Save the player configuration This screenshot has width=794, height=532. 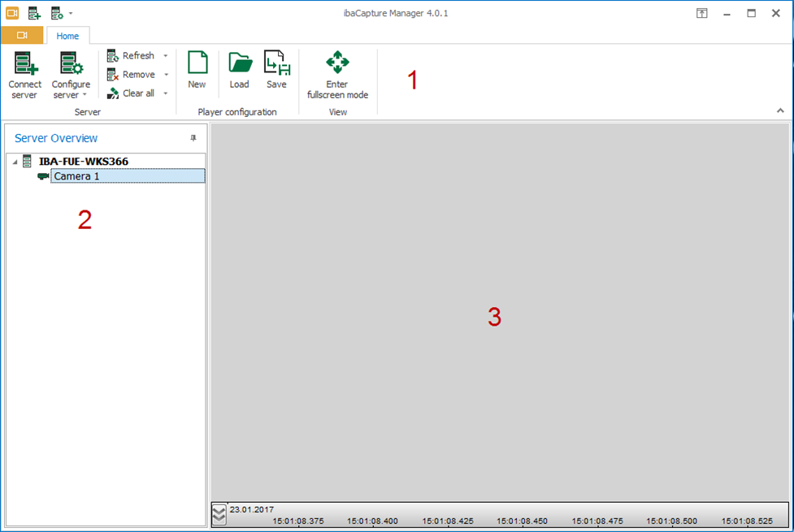tap(276, 71)
